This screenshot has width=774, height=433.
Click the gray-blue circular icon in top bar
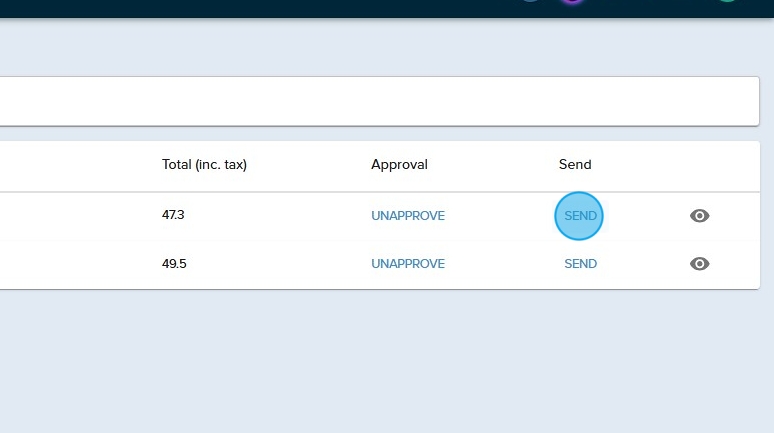point(531,1)
